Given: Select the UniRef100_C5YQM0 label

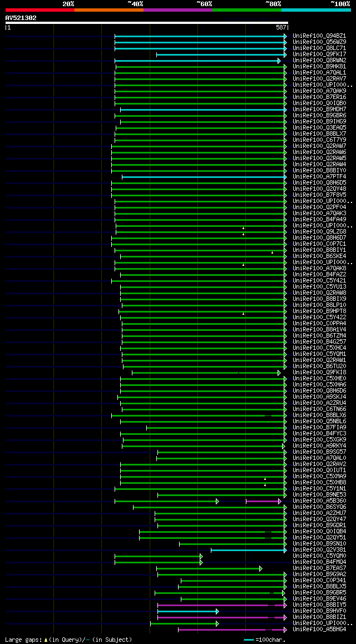Looking at the screenshot, I should [x=319, y=556].
